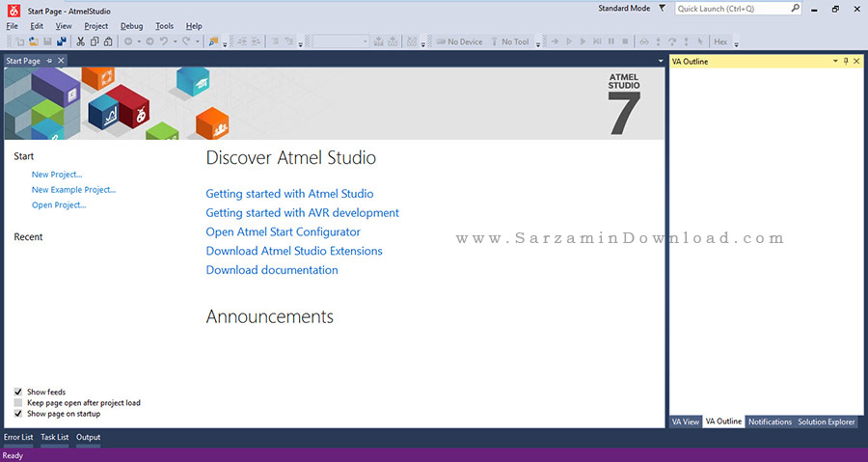Click the Redo arrow icon

[x=186, y=41]
